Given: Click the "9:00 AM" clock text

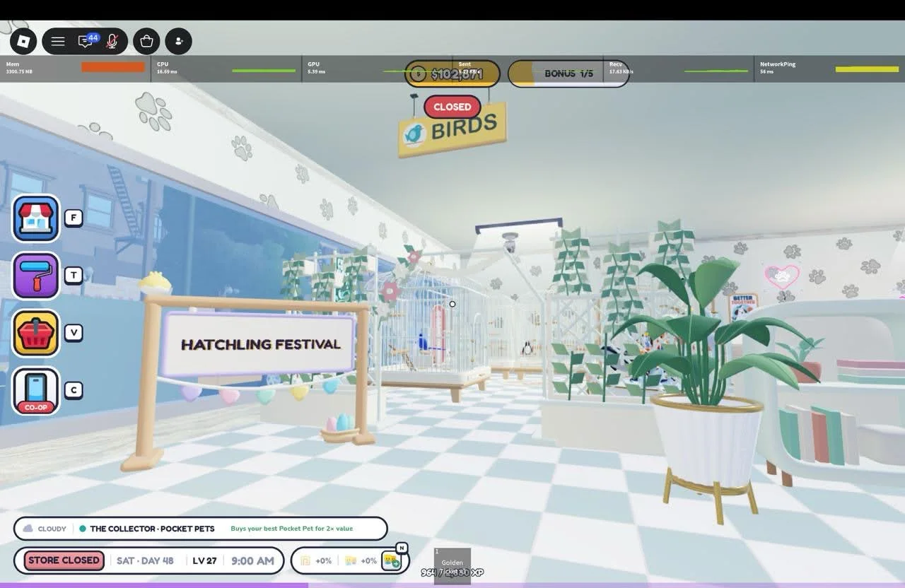Looking at the screenshot, I should [252, 560].
